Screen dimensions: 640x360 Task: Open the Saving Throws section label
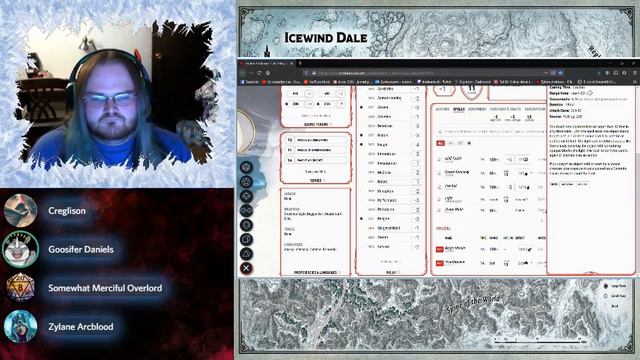(x=316, y=124)
